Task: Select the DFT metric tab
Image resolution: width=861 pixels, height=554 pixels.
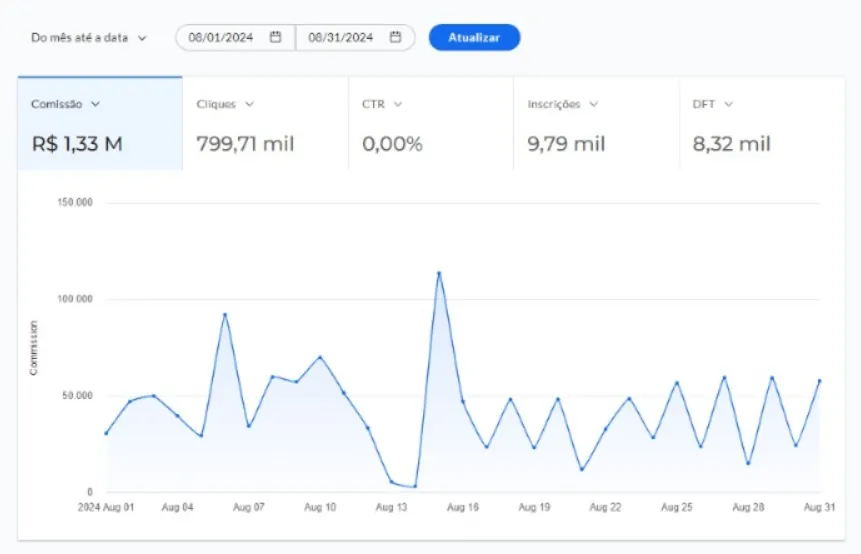Action: [x=760, y=124]
